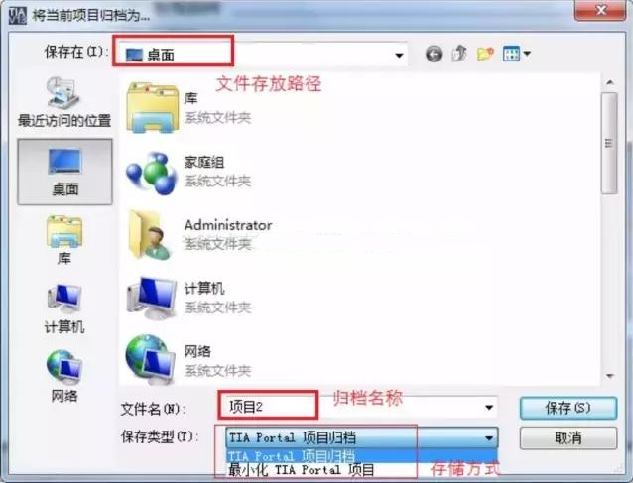Choose 最小化 TIA Portal 项目 option
The width and height of the screenshot is (633, 483).
(361, 470)
